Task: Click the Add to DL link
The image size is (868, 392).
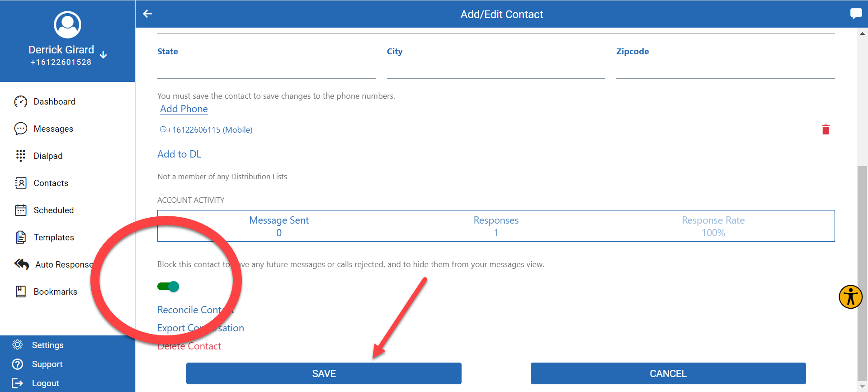Action: [179, 154]
